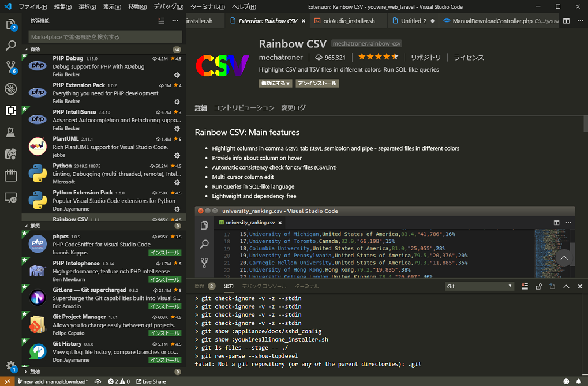Open the 編集(E) menu
The image size is (588, 386).
[63, 7]
